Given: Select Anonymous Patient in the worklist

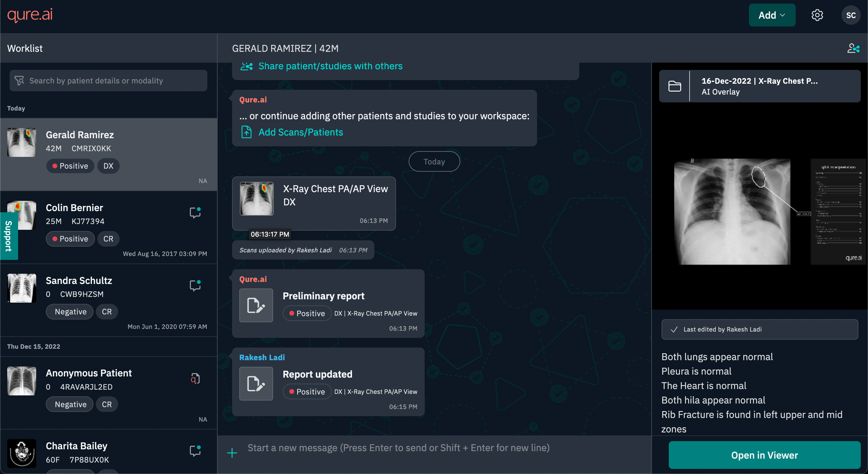Looking at the screenshot, I should 108,392.
